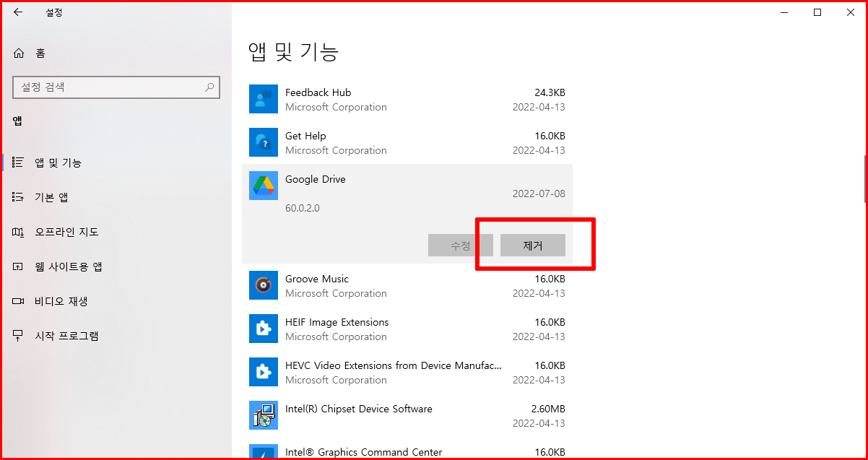The image size is (868, 460).
Task: Open 웹 사이트용 앱 settings page
Action: (69, 266)
